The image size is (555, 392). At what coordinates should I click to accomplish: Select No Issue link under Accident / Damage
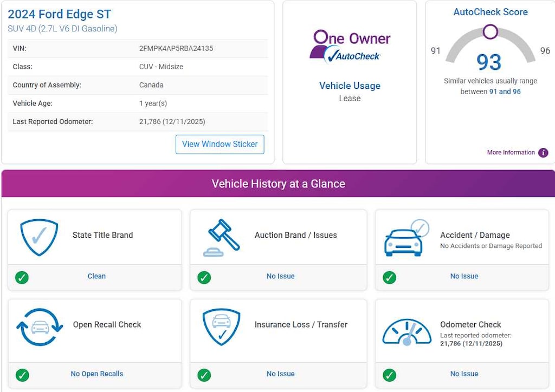pos(464,276)
